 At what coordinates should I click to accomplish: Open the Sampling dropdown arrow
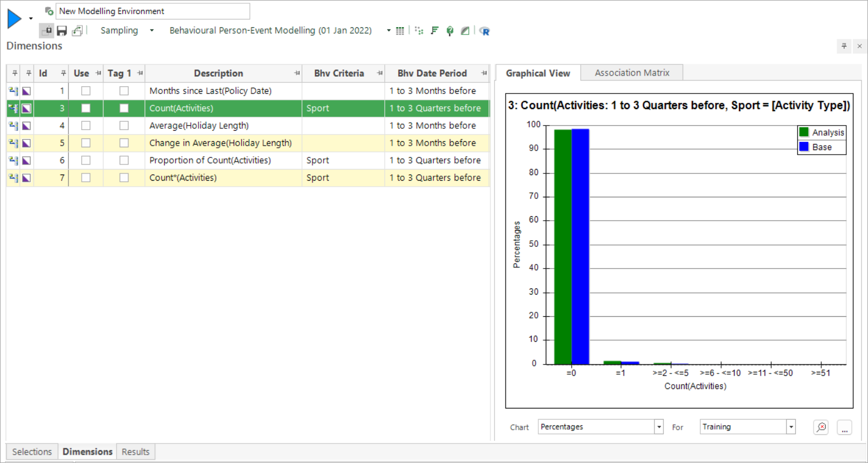(x=152, y=31)
